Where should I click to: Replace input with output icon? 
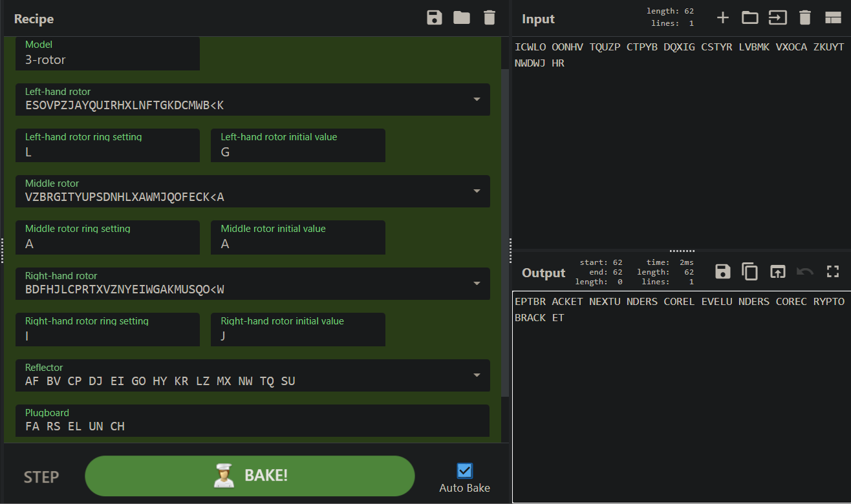[x=777, y=271]
